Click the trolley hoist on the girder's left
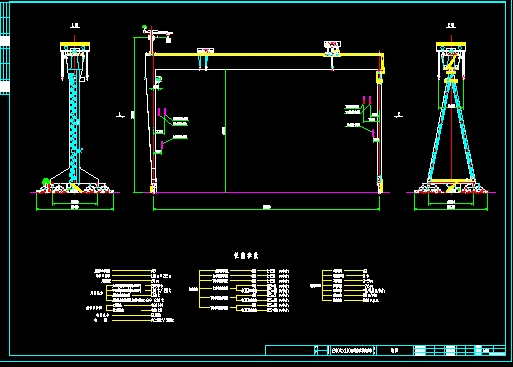Screen dimensions: 513x367 205,58
